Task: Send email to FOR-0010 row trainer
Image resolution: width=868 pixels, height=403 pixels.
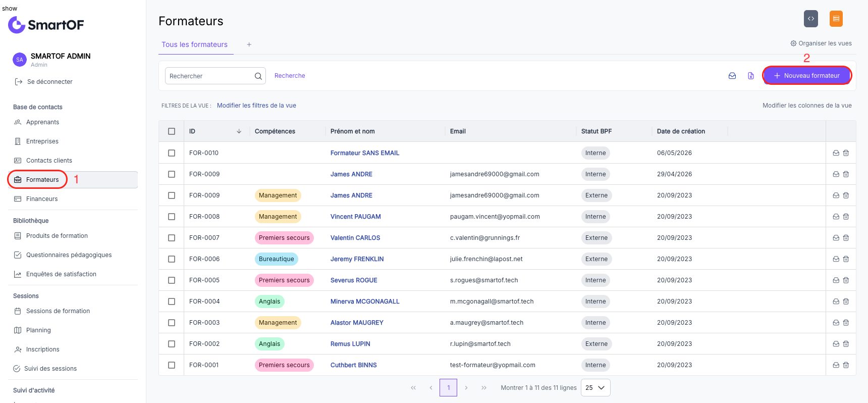Action: (x=836, y=153)
